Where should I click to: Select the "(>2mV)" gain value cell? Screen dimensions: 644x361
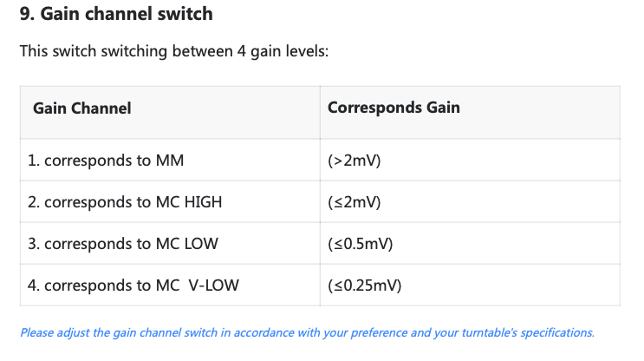(355, 161)
